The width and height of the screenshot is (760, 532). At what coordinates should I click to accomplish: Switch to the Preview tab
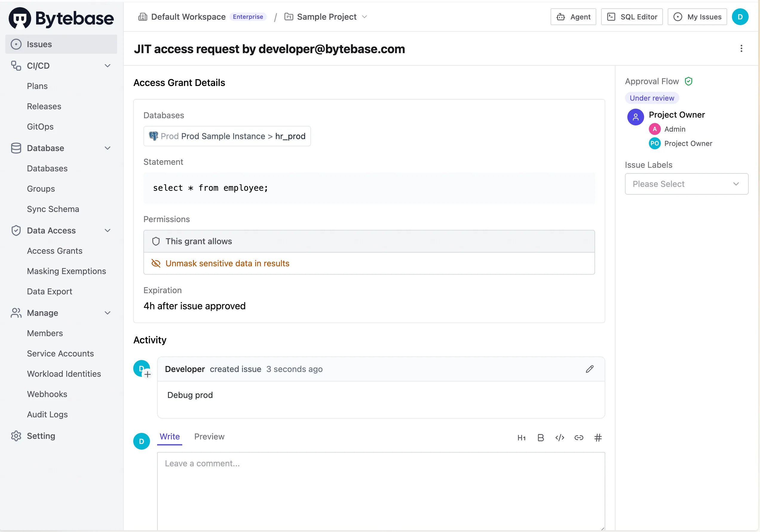pyautogui.click(x=209, y=436)
